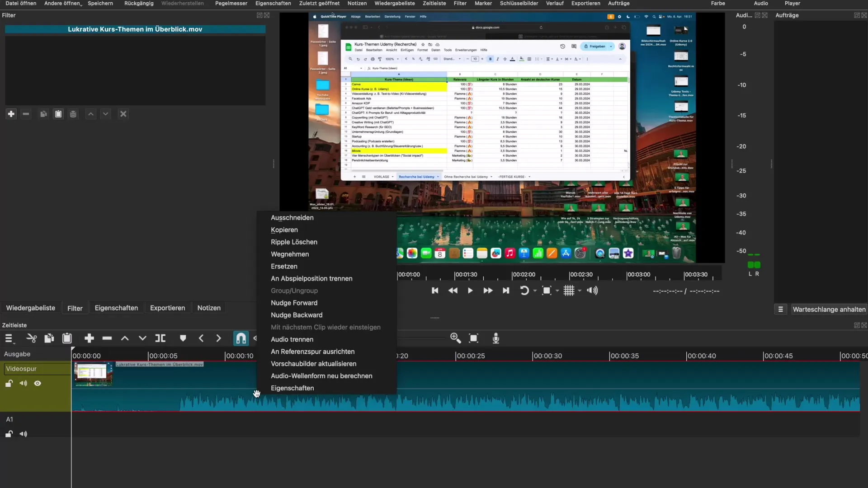Viewport: 868px width, 488px height.
Task: Switch to the Wiedergabeliste tab
Action: click(x=31, y=308)
